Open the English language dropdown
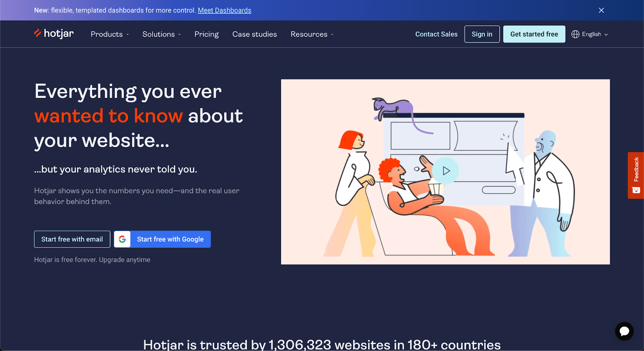 pos(590,34)
